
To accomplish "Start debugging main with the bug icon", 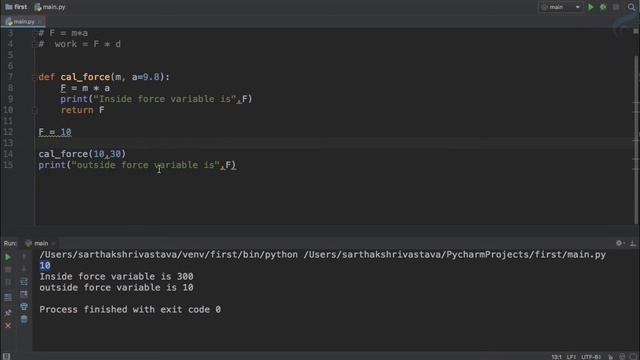I will (603, 7).
